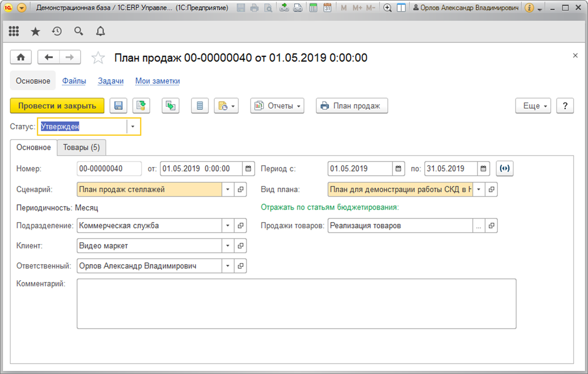Add document to favorites star
The image size is (588, 374).
coord(98,58)
